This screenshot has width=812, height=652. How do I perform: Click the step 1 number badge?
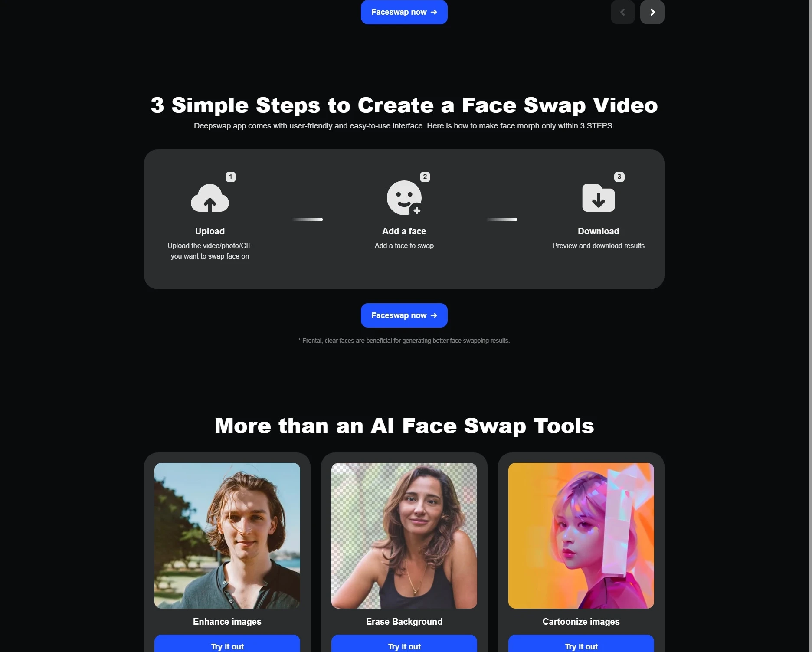pyautogui.click(x=231, y=177)
